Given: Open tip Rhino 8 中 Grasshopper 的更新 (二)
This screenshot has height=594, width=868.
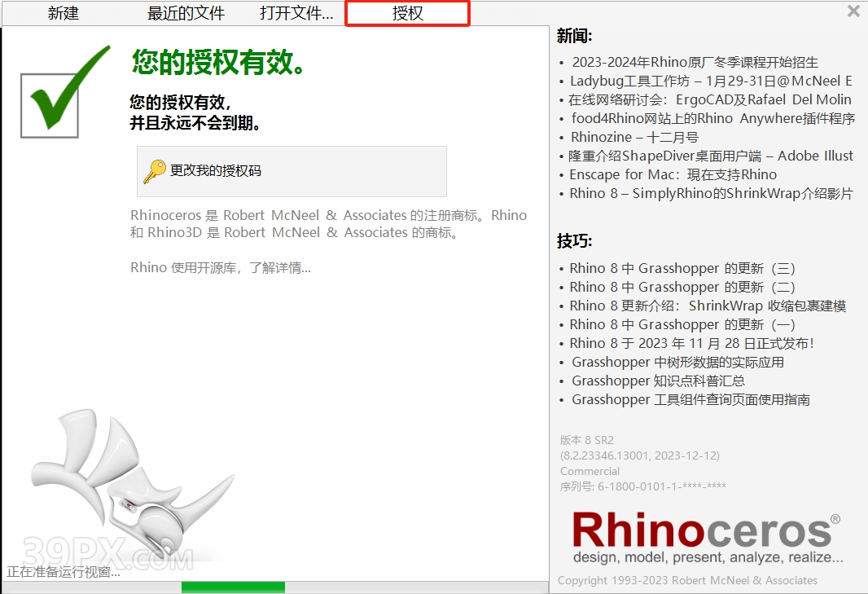Looking at the screenshot, I should (682, 288).
